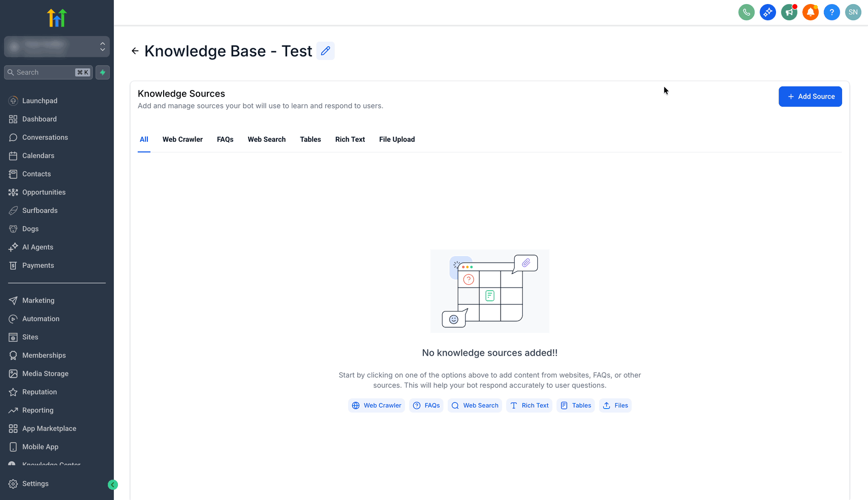Select the Tables tab

click(310, 139)
